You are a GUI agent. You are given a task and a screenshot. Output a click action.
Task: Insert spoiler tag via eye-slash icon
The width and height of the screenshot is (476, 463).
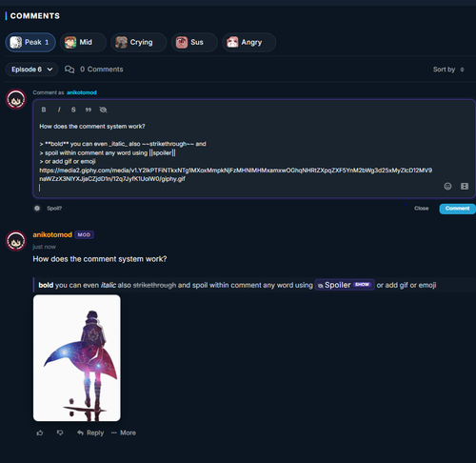(x=103, y=110)
